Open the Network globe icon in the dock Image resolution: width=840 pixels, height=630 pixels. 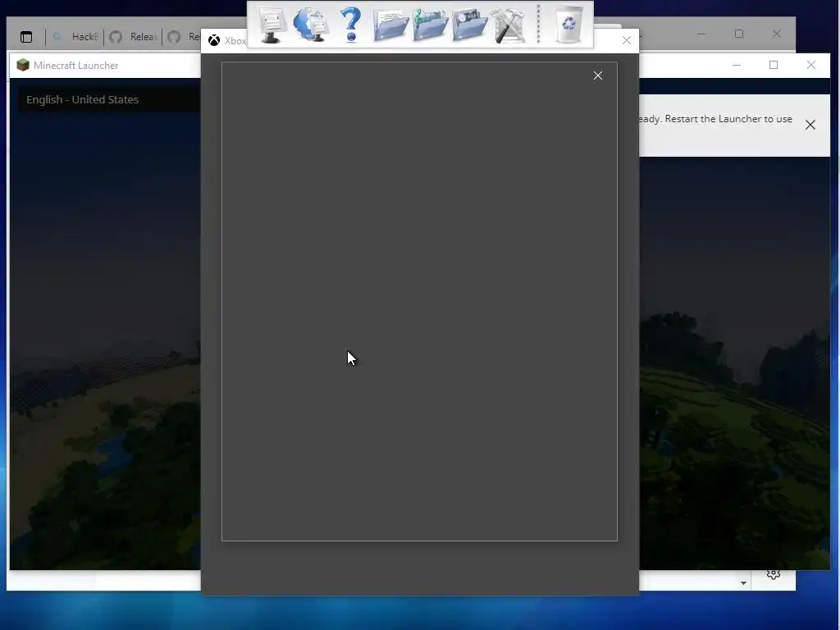(311, 25)
